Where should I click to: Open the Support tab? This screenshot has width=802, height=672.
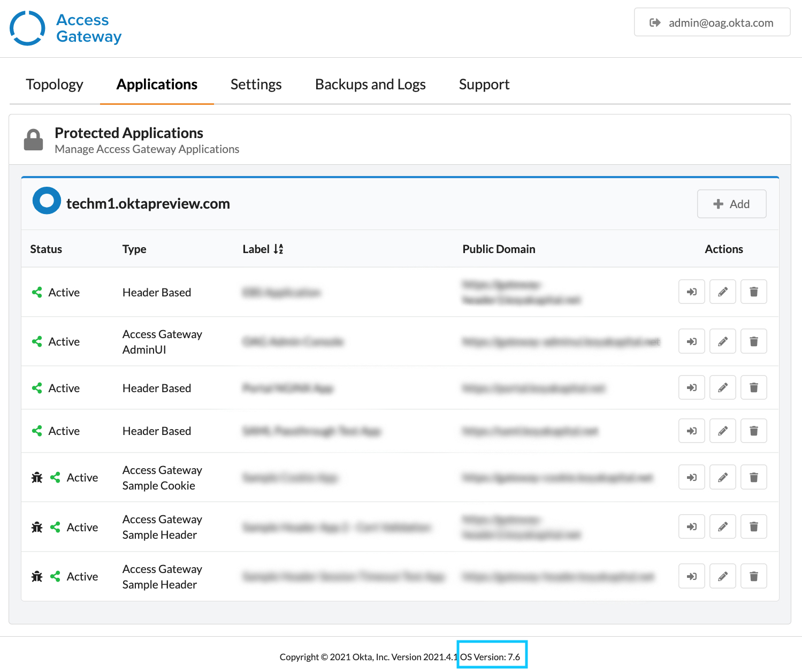[484, 85]
